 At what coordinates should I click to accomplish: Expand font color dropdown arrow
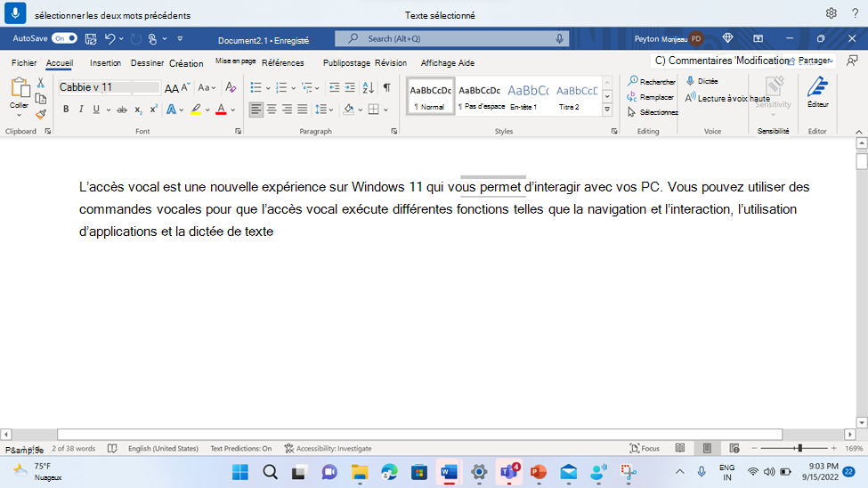coord(233,110)
